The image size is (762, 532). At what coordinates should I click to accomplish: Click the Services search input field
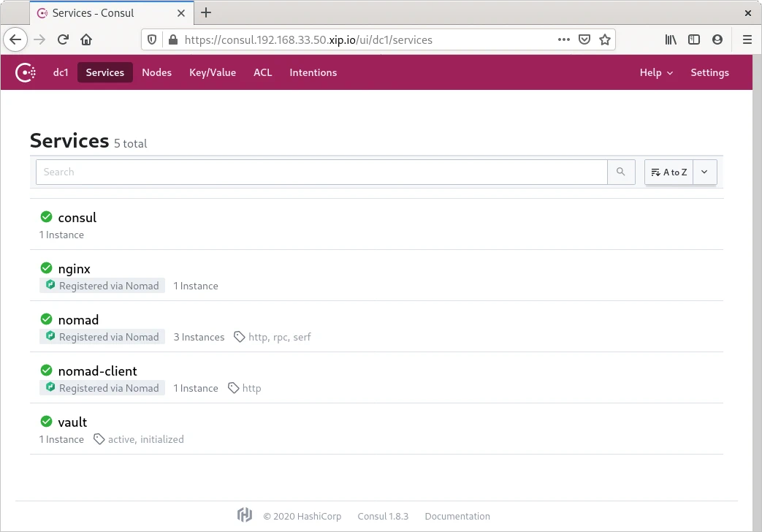pyautogui.click(x=321, y=172)
